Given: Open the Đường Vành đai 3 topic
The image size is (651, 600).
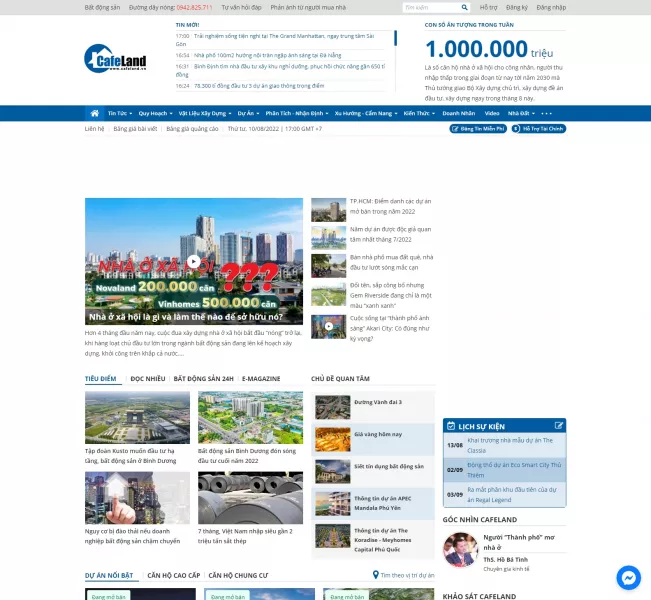Looking at the screenshot, I should pos(373,407).
